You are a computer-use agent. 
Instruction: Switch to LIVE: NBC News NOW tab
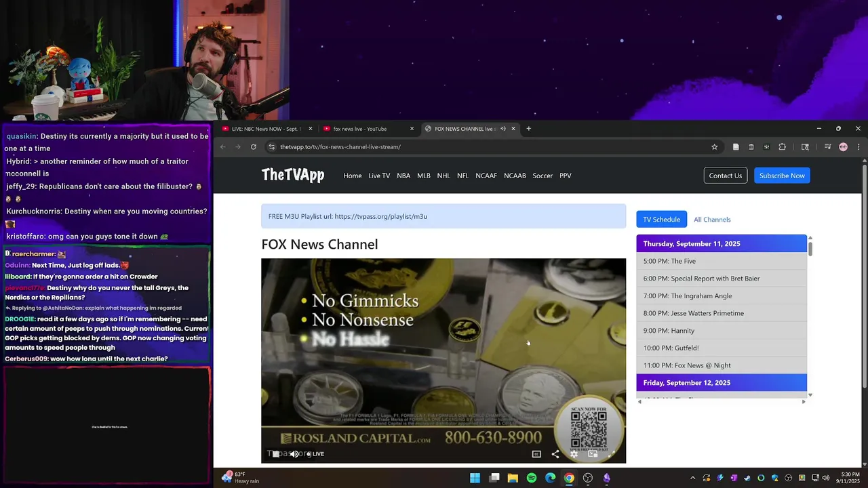(x=267, y=129)
